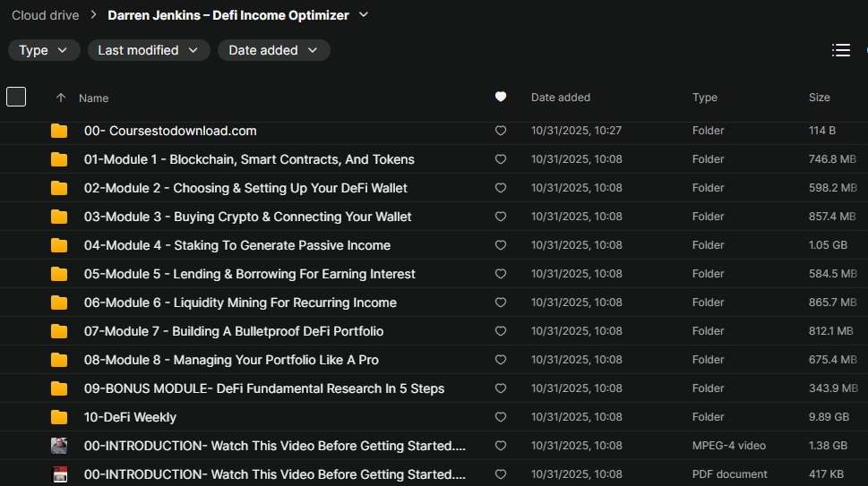Favorite the 06-Module 6 Liquidity Mining folder
The height and width of the screenshot is (486, 868).
[501, 303]
